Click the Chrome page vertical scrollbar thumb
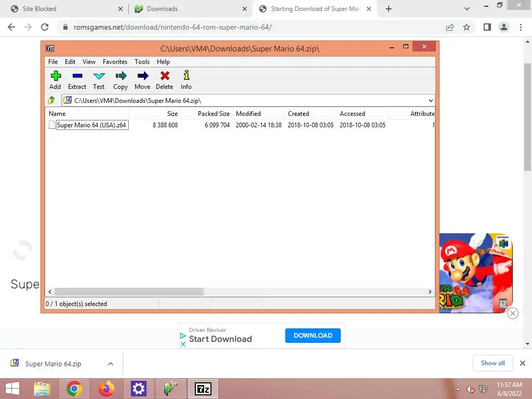The image size is (532, 399). [x=527, y=117]
